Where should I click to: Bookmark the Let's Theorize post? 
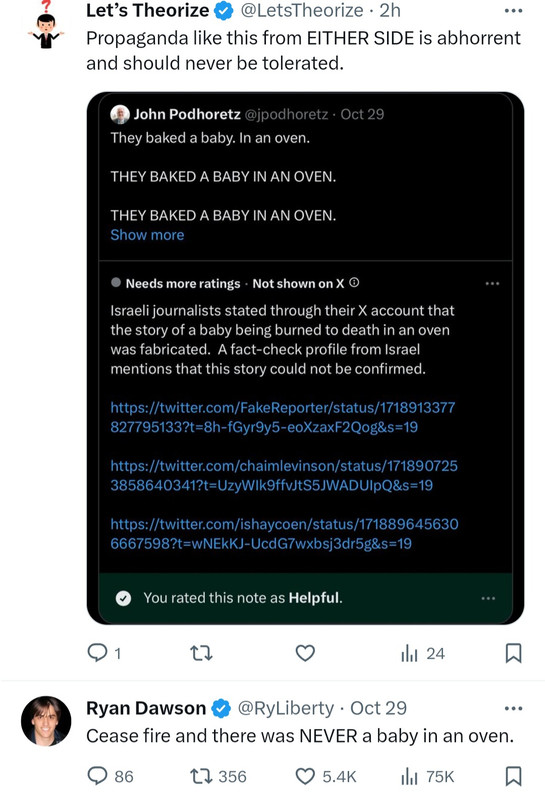click(513, 653)
